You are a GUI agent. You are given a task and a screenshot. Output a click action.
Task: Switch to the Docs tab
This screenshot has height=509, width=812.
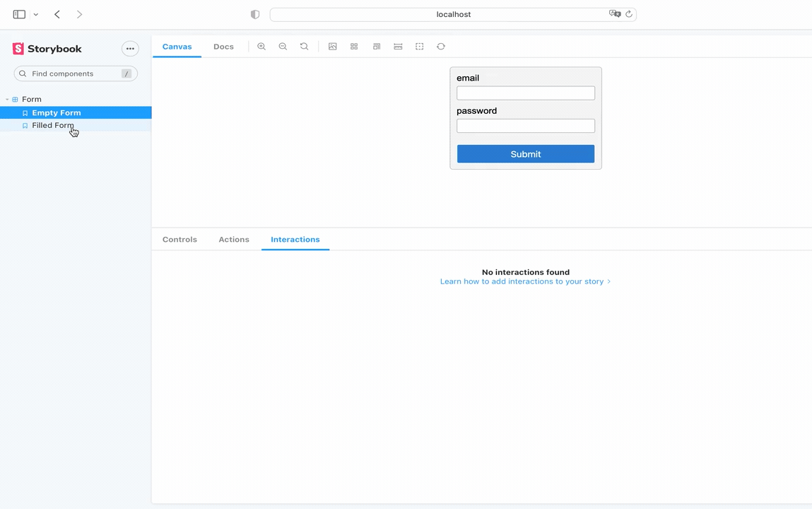223,46
